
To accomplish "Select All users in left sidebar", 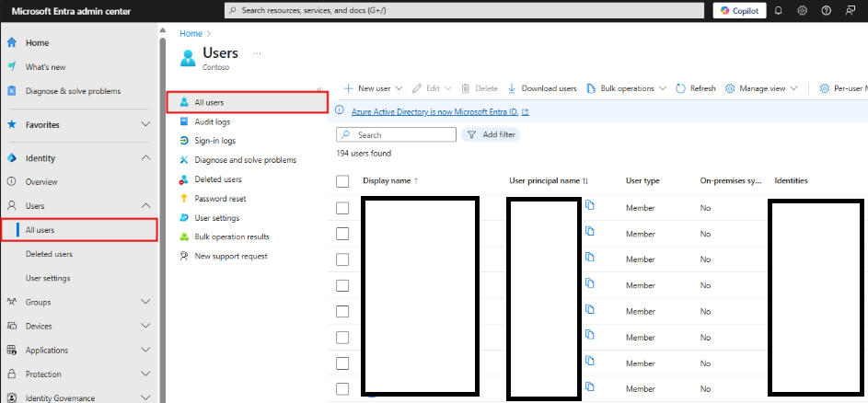I will coord(79,230).
